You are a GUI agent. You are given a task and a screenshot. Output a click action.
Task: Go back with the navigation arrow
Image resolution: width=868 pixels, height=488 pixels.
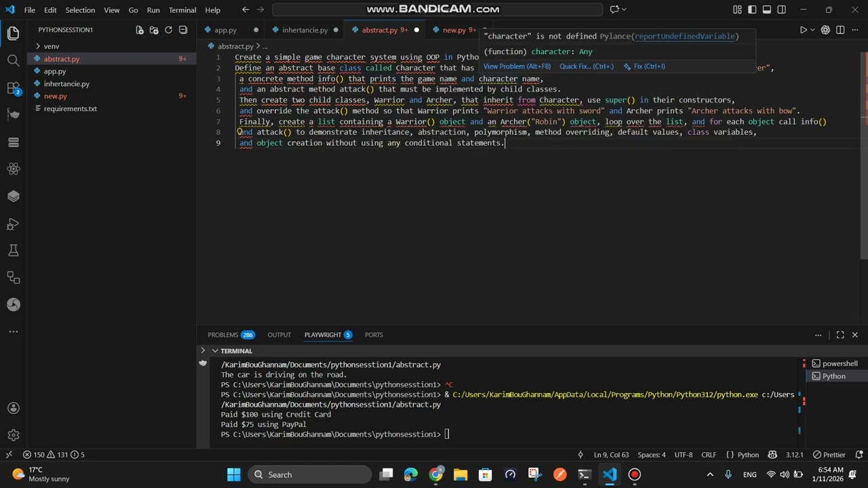click(245, 9)
